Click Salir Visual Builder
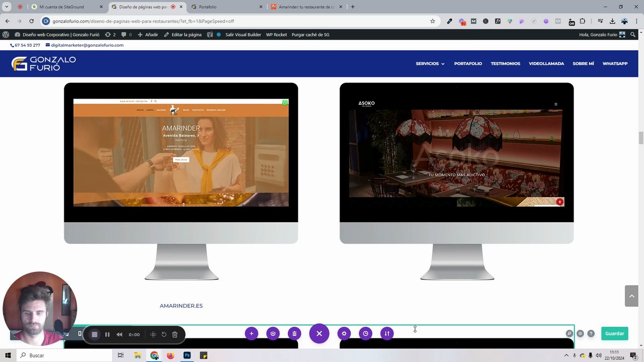644x362 pixels. pyautogui.click(x=243, y=35)
